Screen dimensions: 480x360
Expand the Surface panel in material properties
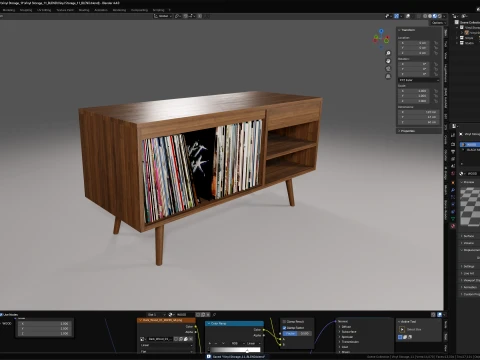[x=470, y=236]
